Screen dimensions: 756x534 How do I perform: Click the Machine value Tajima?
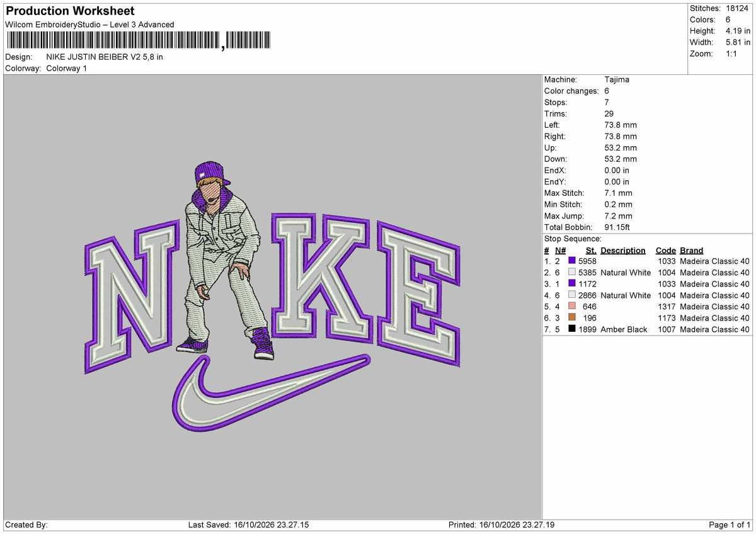[617, 79]
